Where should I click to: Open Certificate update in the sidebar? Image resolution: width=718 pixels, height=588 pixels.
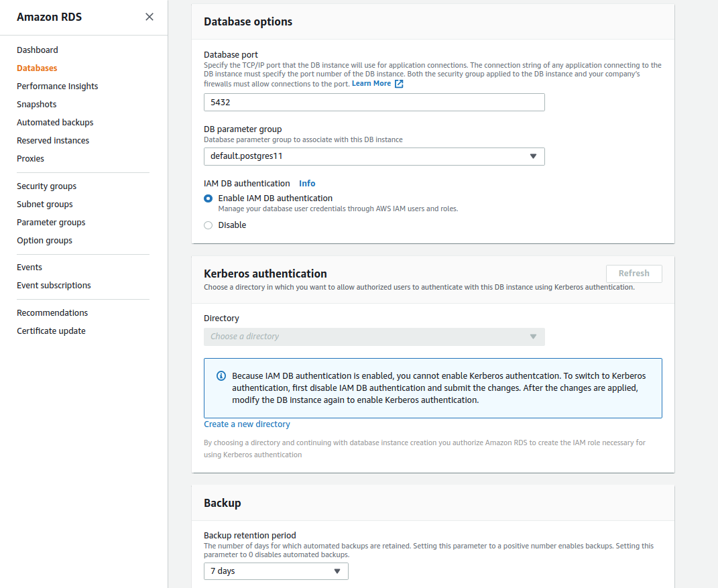tap(51, 331)
